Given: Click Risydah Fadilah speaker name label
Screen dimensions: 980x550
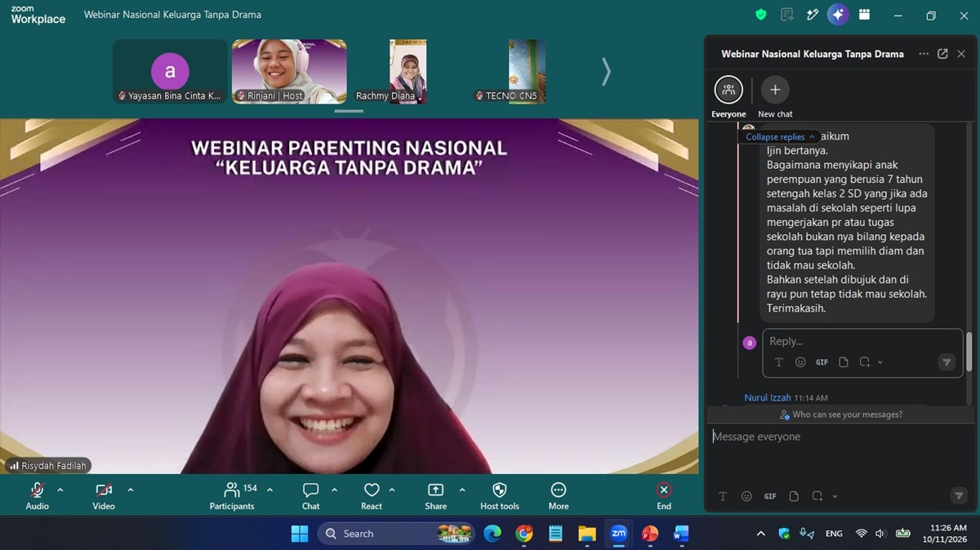Looking at the screenshot, I should click(47, 466).
